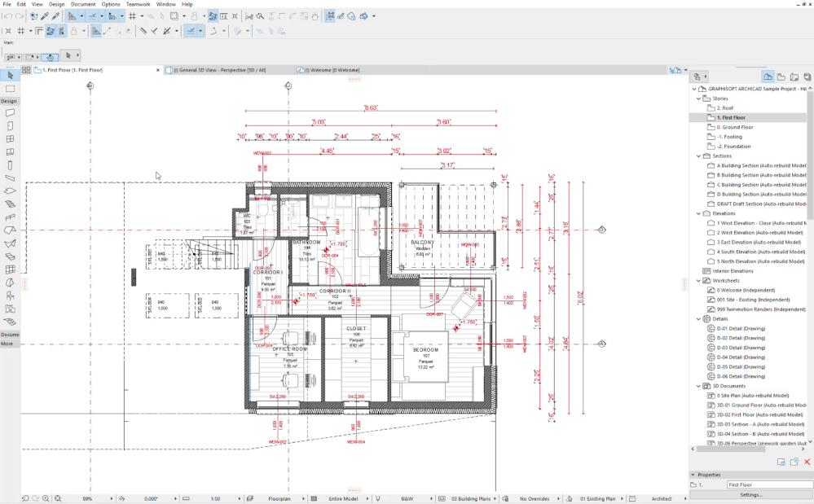
Task: Open the Project Map view in Navigator
Action: 768,77
